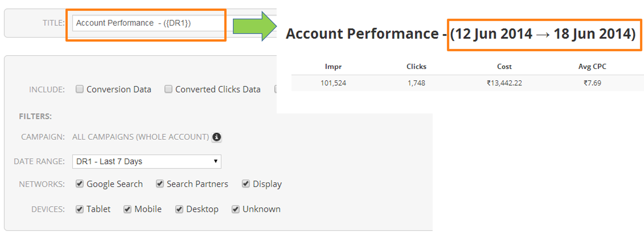This screenshot has width=644, height=236.
Task: Disable the Search Partners network checkbox
Action: point(160,183)
